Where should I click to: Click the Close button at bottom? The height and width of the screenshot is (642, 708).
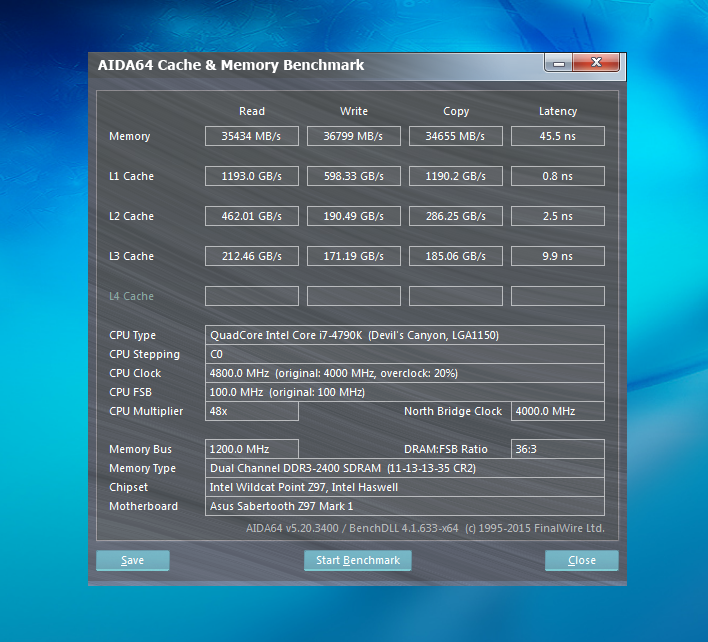(582, 560)
